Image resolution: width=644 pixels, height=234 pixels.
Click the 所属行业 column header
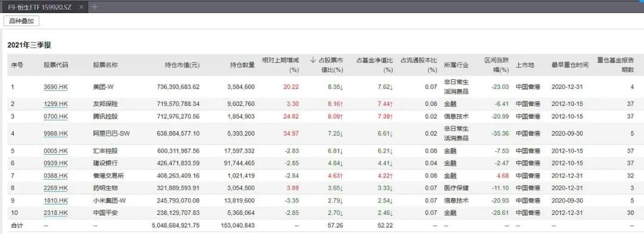tap(456, 65)
